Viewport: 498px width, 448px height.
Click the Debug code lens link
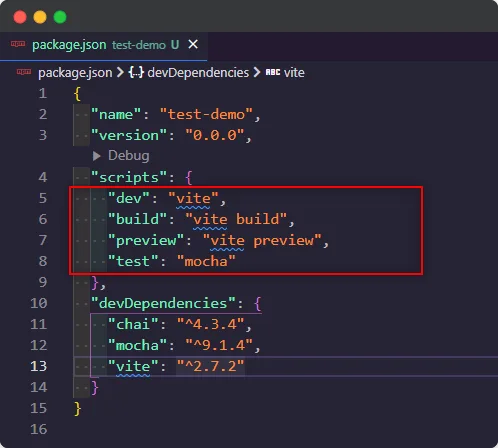point(129,156)
